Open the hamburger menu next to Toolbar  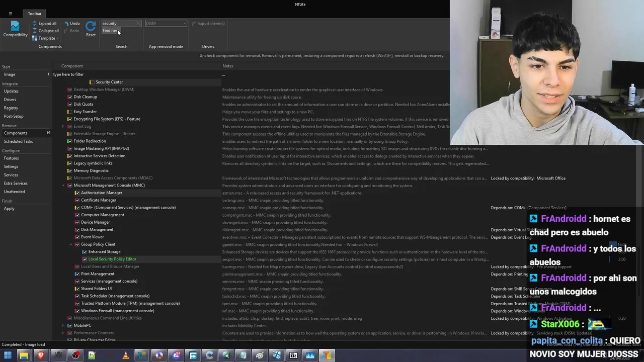tap(10, 14)
